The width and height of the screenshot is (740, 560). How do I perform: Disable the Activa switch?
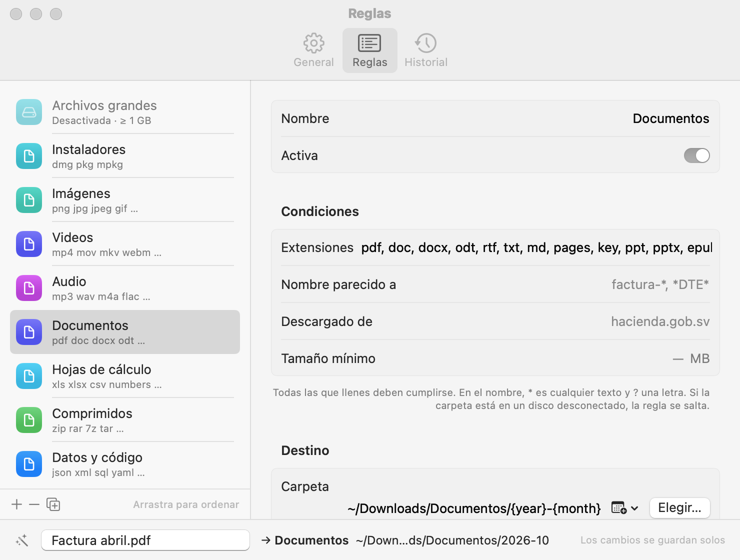pyautogui.click(x=696, y=155)
